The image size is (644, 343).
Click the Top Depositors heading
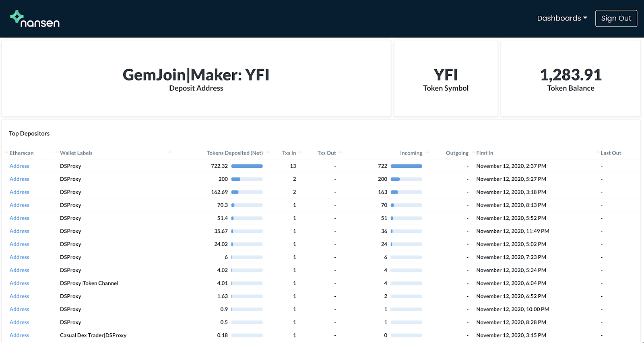point(29,134)
